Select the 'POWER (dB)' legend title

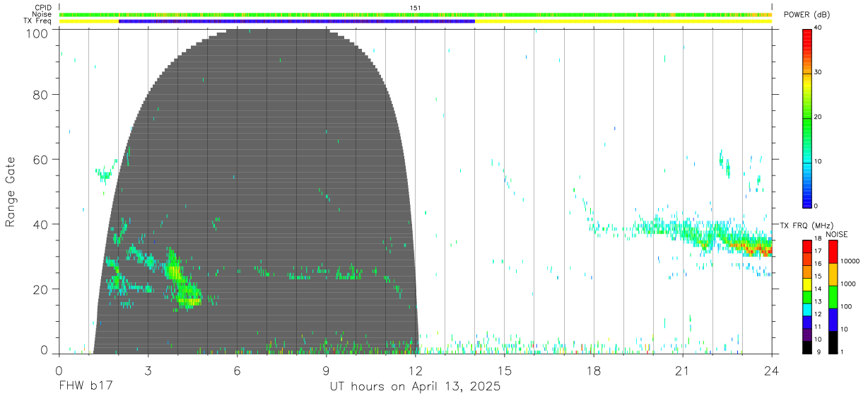[x=807, y=15]
